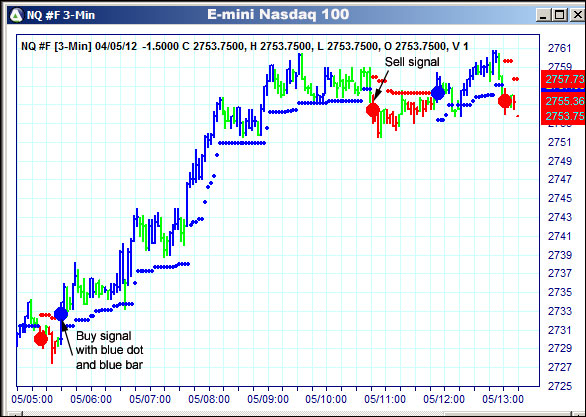586x417 pixels.
Task: Click the 2727 price axis label
Action: (559, 367)
